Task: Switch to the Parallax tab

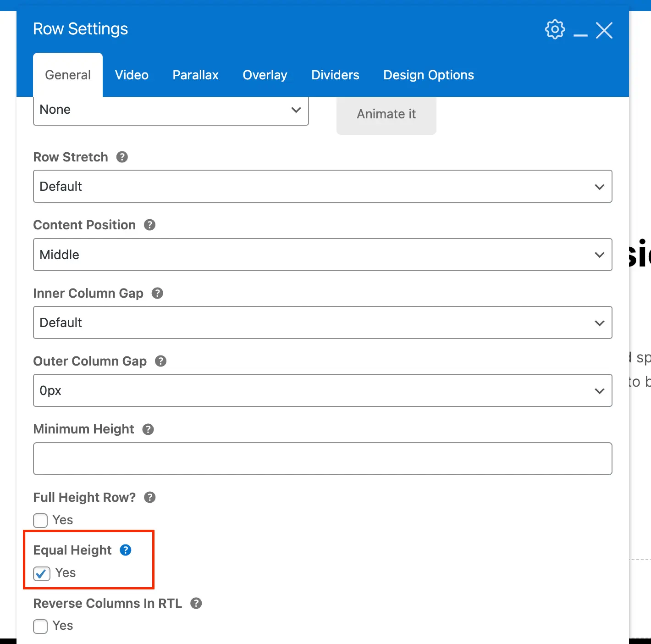Action: (196, 75)
